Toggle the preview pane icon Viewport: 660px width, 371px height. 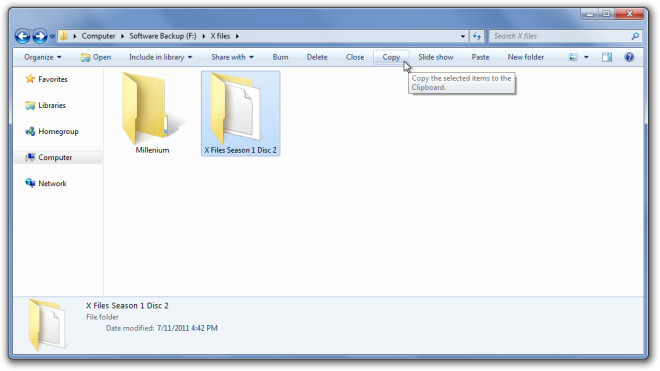point(607,57)
